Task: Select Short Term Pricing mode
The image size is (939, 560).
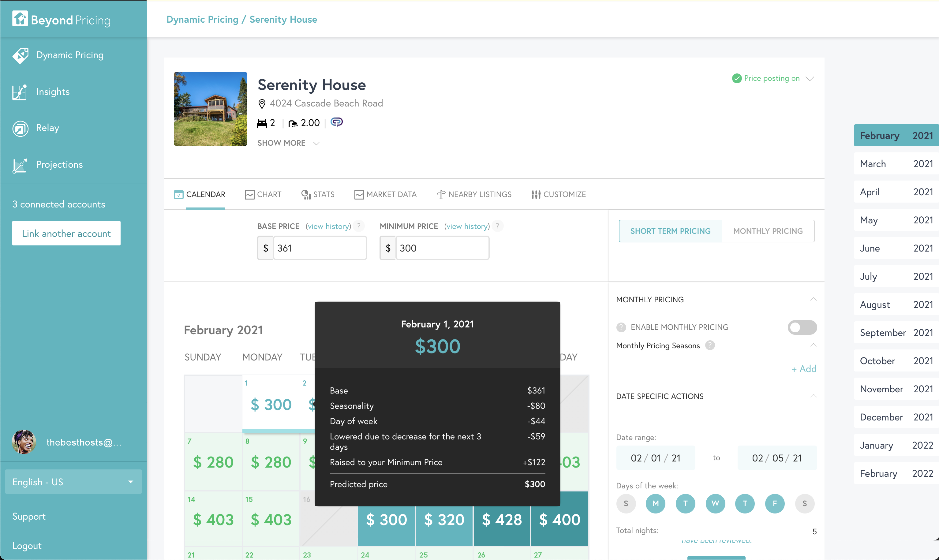Action: click(670, 231)
